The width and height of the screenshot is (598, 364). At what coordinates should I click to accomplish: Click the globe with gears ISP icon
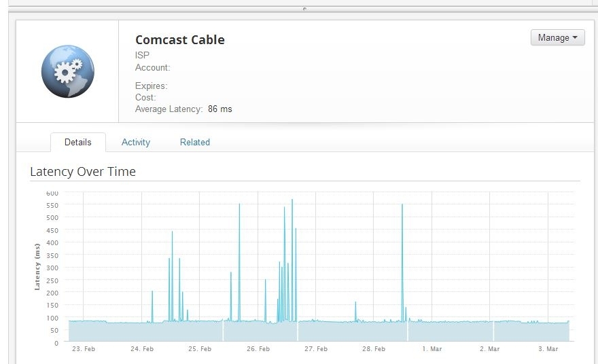pos(68,71)
